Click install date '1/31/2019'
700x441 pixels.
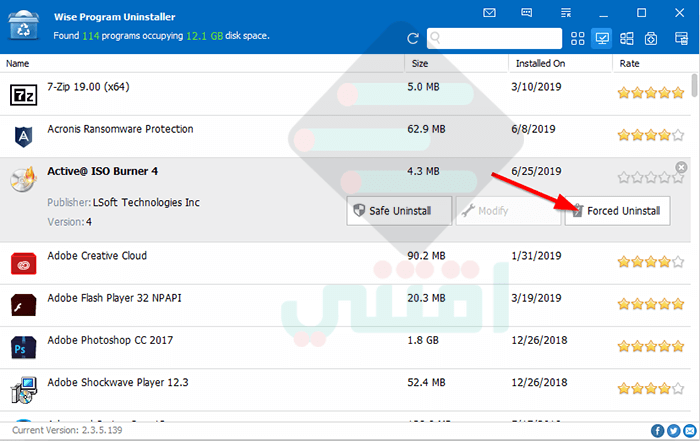click(536, 256)
